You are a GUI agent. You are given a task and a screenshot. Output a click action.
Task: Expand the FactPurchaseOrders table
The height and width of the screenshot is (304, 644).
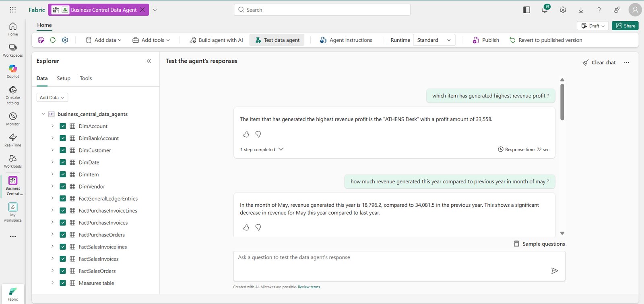click(x=52, y=234)
